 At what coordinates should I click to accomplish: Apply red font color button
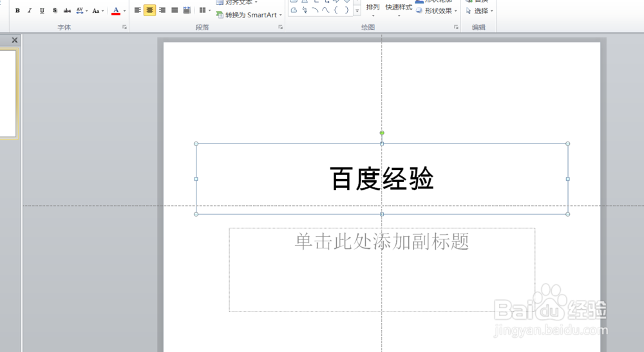(x=116, y=11)
